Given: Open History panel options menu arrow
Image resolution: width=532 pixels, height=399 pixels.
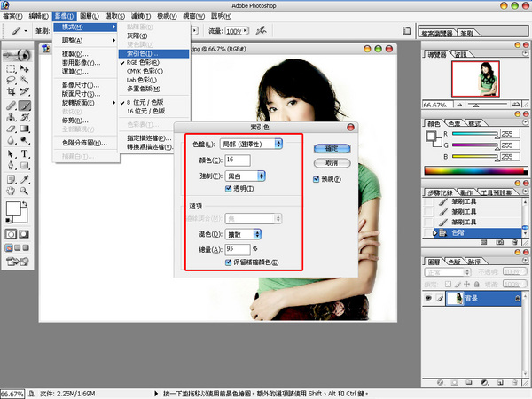Looking at the screenshot, I should [525, 192].
